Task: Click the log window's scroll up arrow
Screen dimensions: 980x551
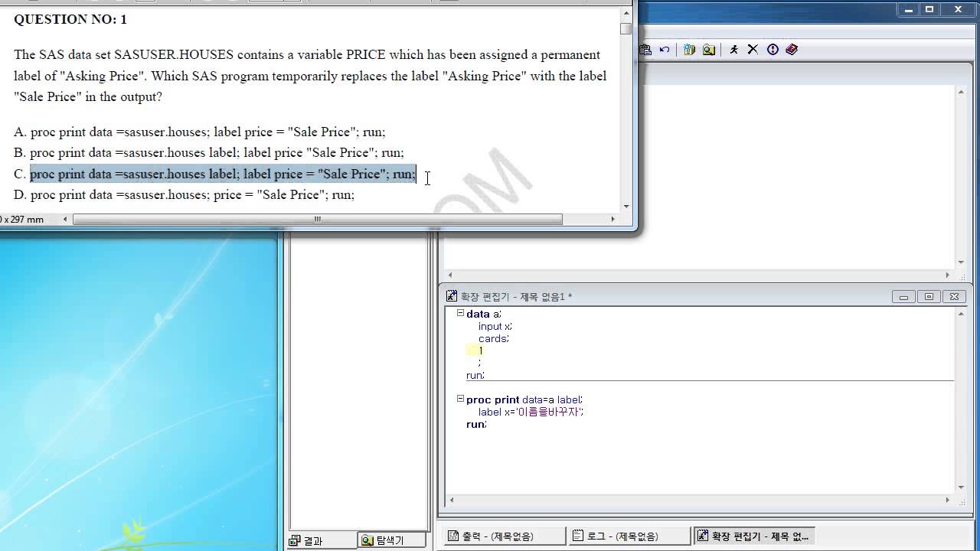Action: tap(962, 92)
